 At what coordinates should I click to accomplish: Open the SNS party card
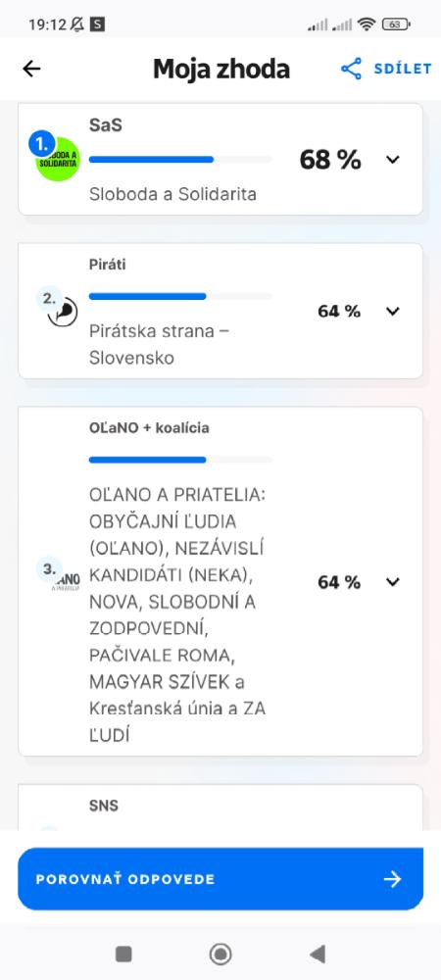[220, 807]
